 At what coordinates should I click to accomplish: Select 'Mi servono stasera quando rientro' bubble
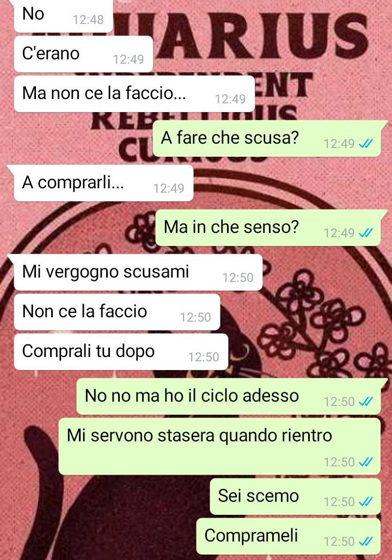(219, 446)
